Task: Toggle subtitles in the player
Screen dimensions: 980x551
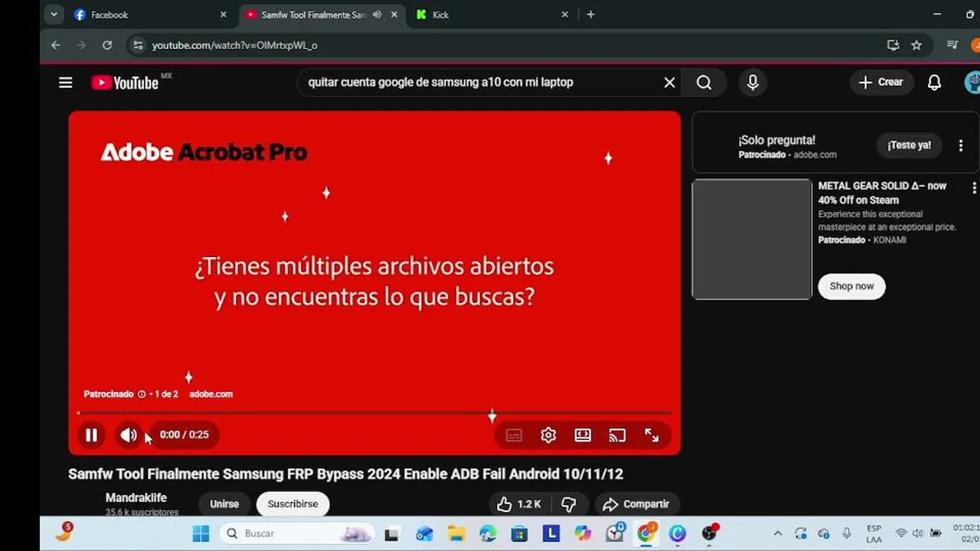Action: tap(514, 435)
